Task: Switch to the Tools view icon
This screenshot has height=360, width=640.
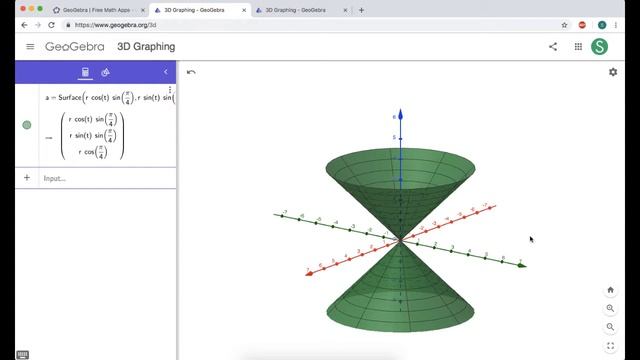Action: (105, 72)
